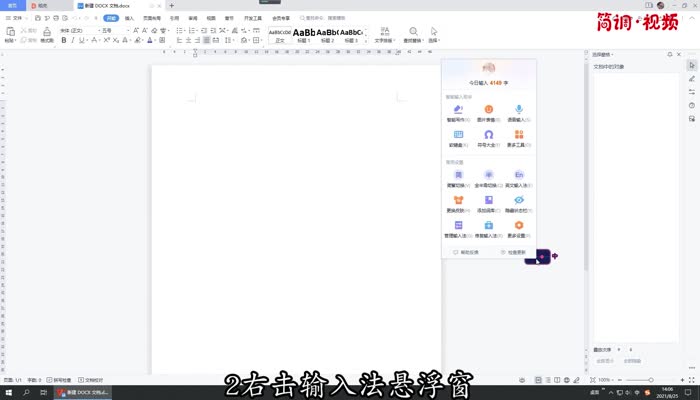This screenshot has width=700, height=400.
Task: Click the Format Painter brush icon
Action: 47,31
